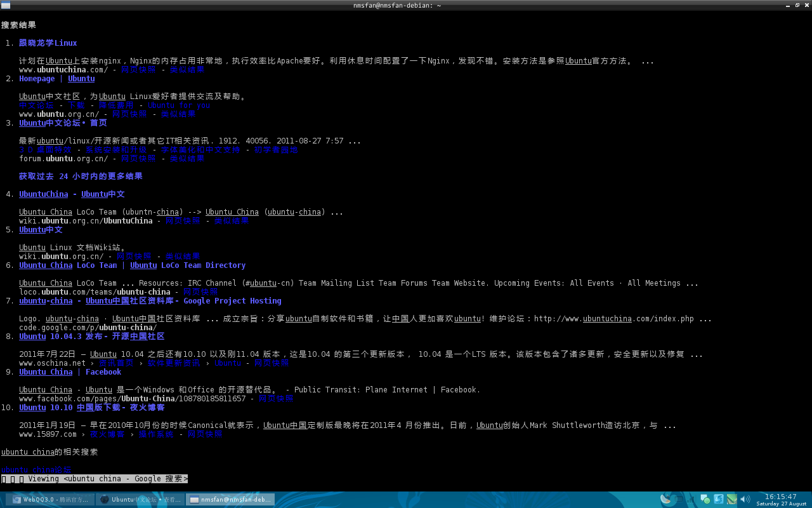Screen dimensions: 812x508
Task: Click 操作系统 breadcrumb under www.15897.com
Action: coord(156,434)
